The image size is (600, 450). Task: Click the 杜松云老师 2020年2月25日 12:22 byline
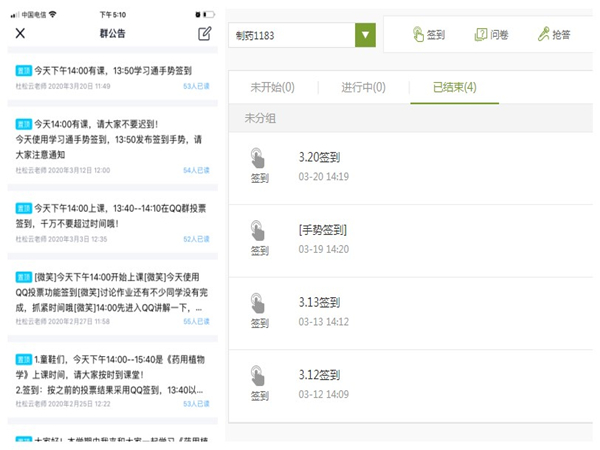[x=63, y=404]
